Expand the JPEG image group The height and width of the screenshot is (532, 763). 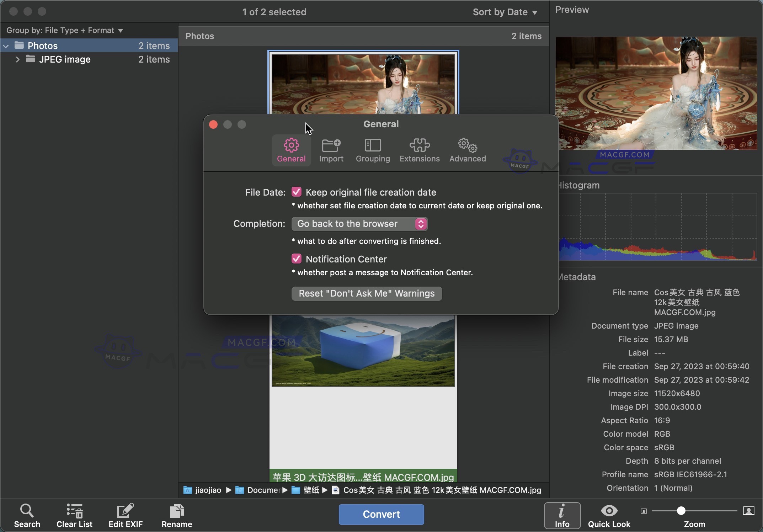coord(17,59)
